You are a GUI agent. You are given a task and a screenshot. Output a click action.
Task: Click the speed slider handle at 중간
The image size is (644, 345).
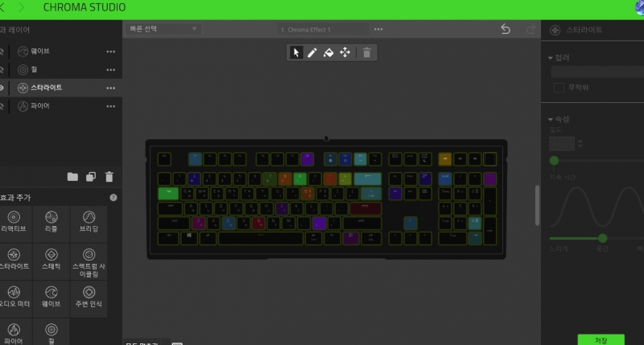[x=602, y=238]
